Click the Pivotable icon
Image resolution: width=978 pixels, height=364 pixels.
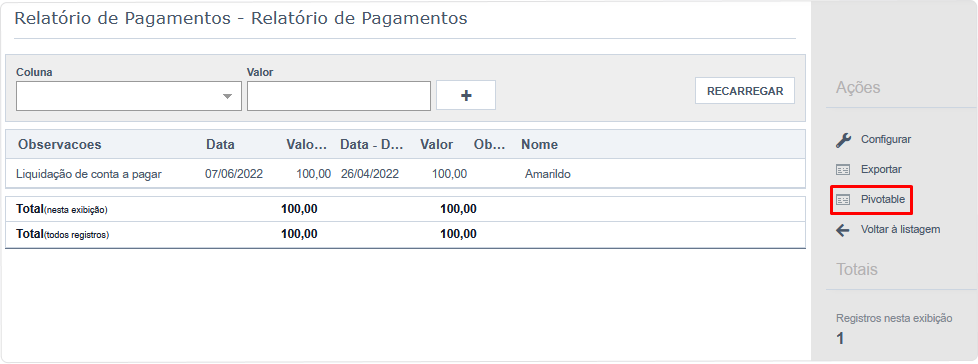pos(843,199)
